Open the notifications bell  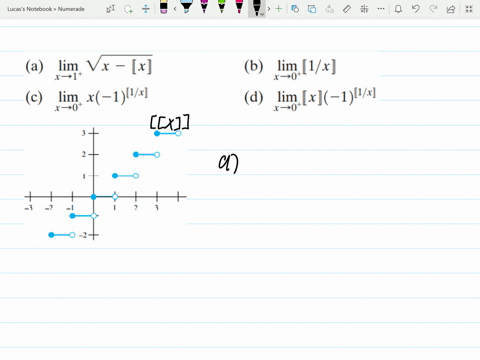[x=398, y=9]
